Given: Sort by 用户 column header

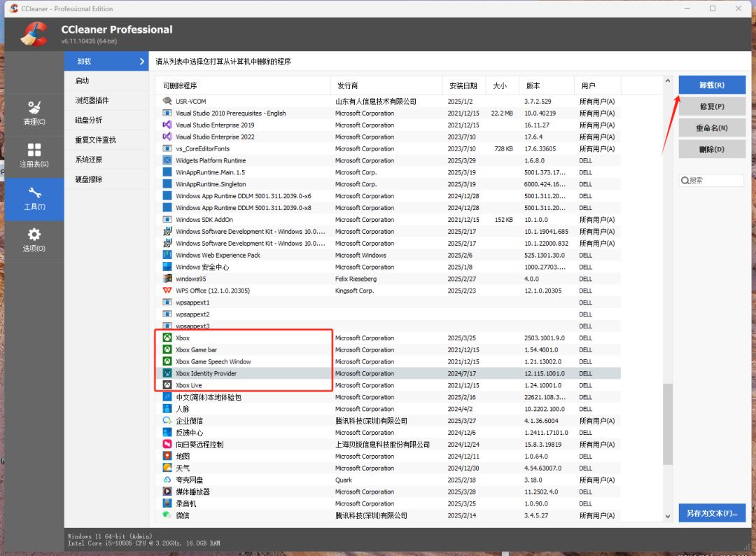Looking at the screenshot, I should tap(598, 86).
